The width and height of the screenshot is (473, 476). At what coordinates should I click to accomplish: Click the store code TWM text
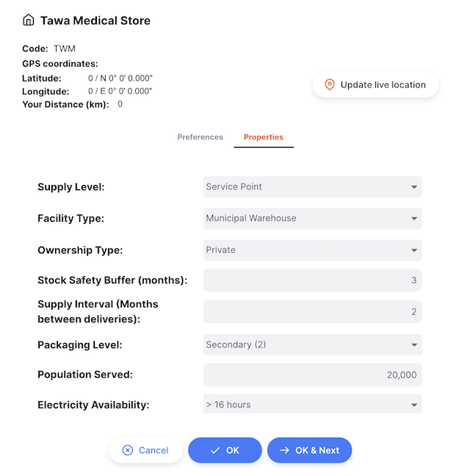click(65, 48)
